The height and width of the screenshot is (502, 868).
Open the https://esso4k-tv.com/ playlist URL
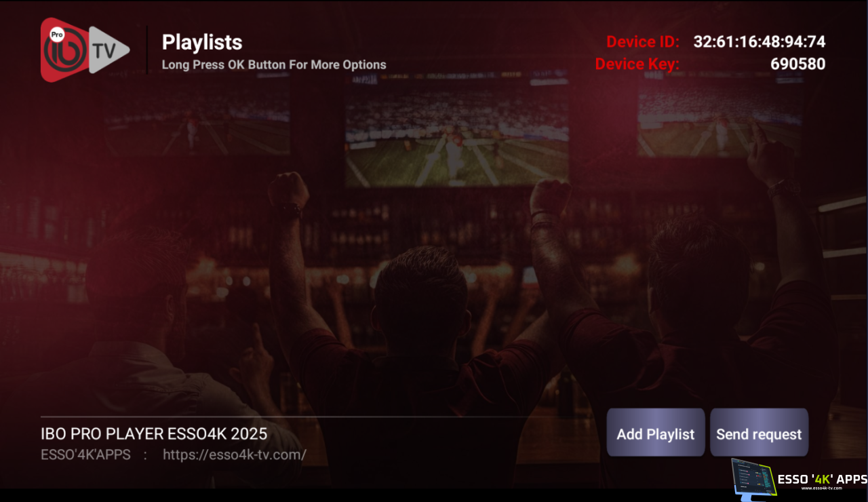[235, 455]
